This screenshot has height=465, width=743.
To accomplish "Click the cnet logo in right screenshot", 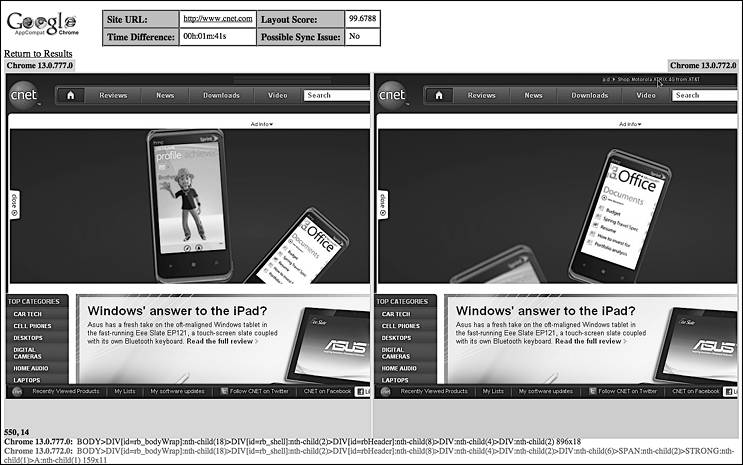I will click(x=393, y=95).
